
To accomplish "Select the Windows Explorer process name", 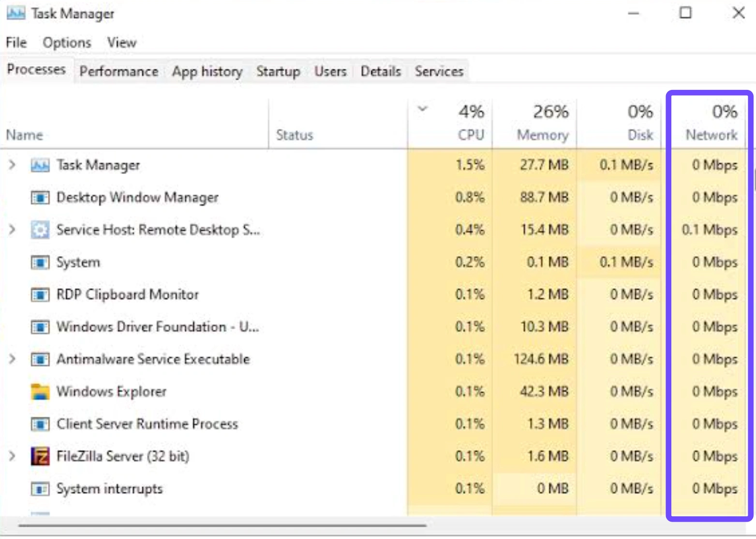I will [111, 392].
